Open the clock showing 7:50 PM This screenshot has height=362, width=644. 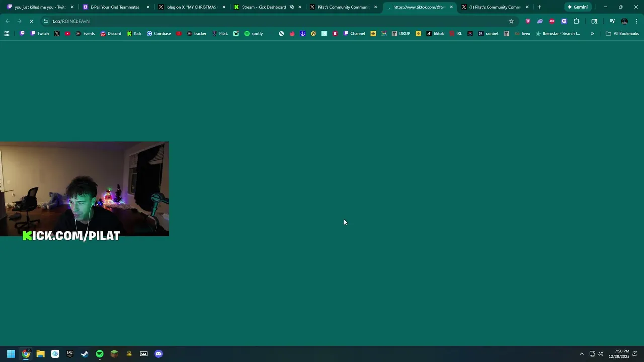coord(619,354)
